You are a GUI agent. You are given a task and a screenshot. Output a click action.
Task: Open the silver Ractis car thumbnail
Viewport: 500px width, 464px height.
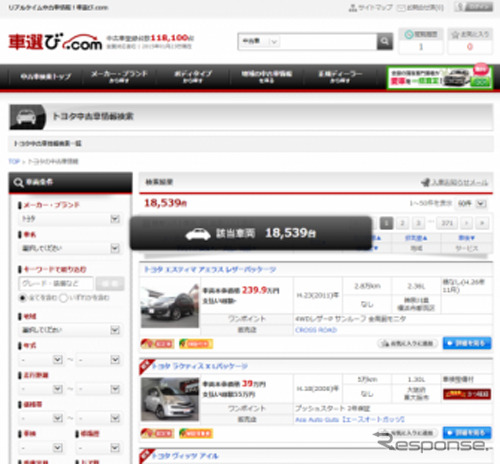click(x=170, y=399)
